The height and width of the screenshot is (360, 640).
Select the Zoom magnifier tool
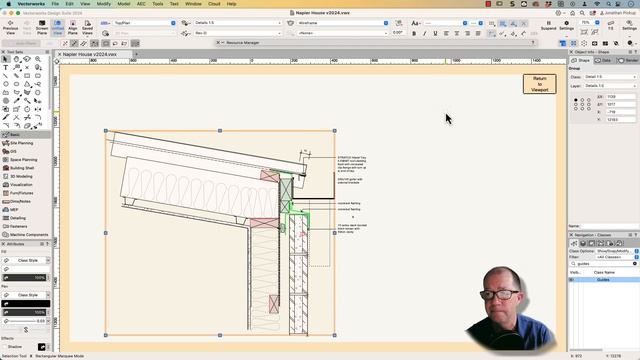tap(38, 59)
